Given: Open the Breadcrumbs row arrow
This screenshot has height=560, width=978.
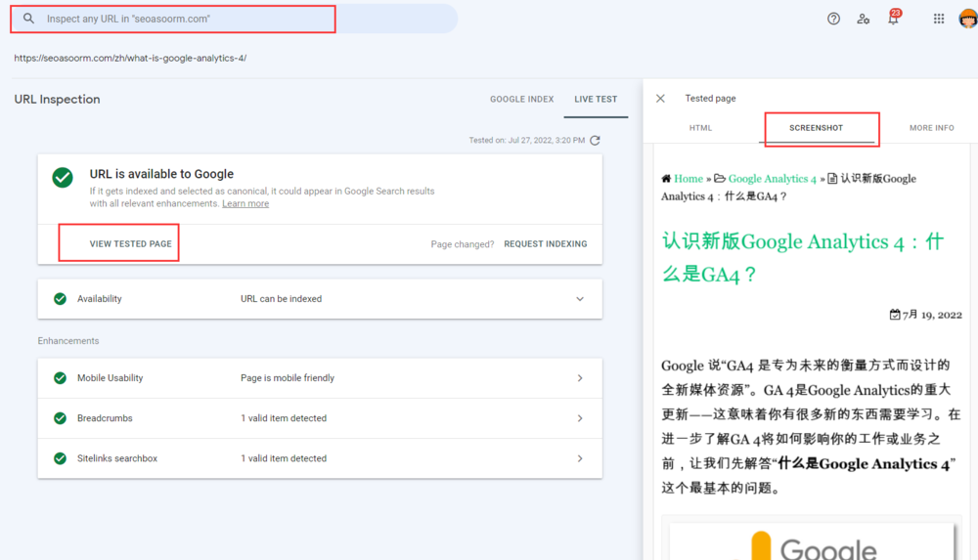Looking at the screenshot, I should click(x=580, y=418).
